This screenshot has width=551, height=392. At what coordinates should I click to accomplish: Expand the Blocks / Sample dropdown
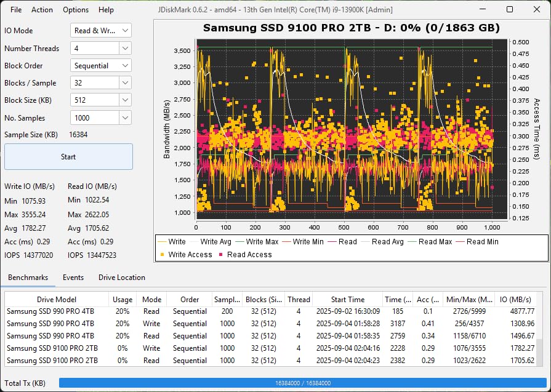[x=100, y=82]
